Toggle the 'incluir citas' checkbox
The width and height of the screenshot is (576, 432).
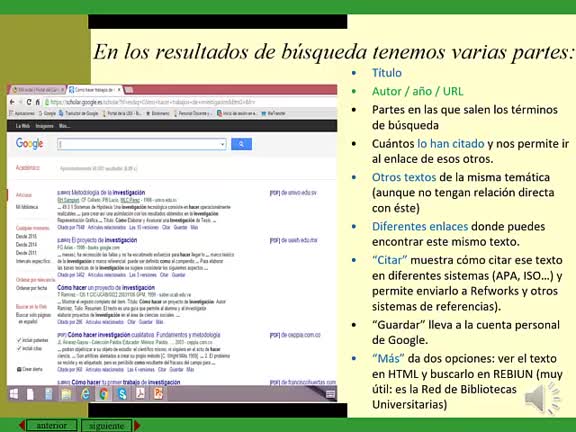[19, 348]
